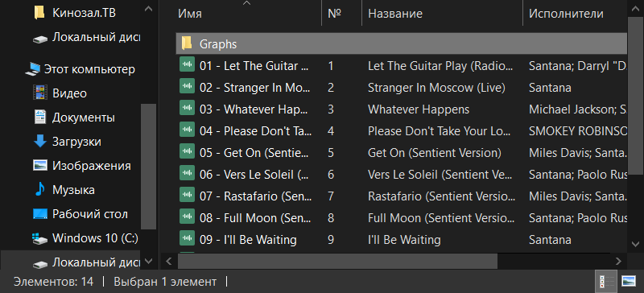Sort by the Имя column header
The width and height of the screenshot is (644, 293).
190,14
